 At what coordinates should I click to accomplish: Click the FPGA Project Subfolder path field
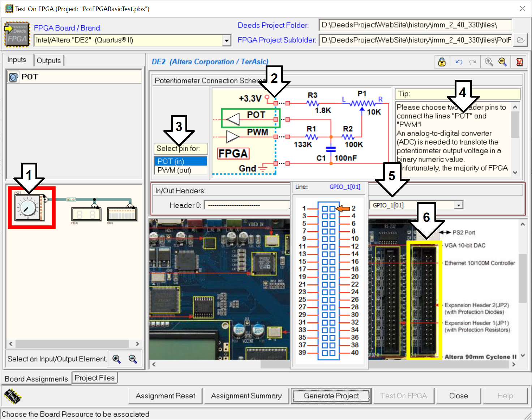[x=416, y=40]
